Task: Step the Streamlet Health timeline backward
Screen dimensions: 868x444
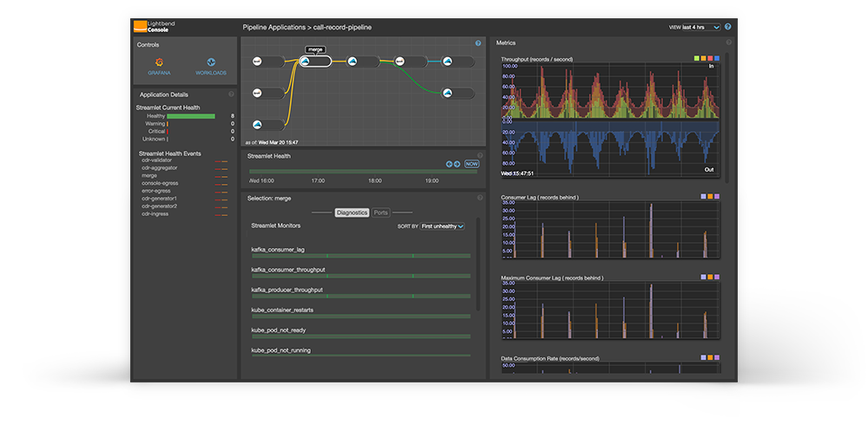Action: 450,163
